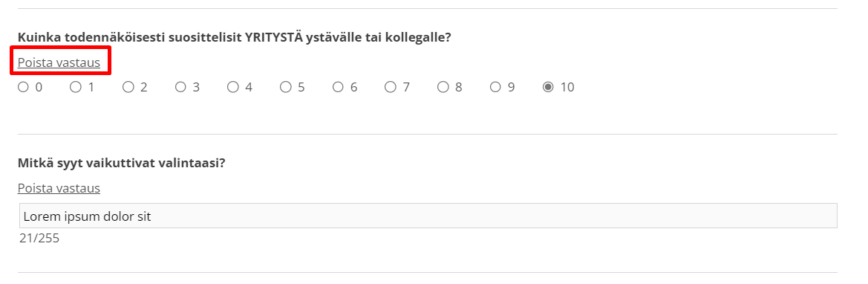The image size is (868, 284).
Task: Click the divider line below the character counter
Action: (428, 272)
